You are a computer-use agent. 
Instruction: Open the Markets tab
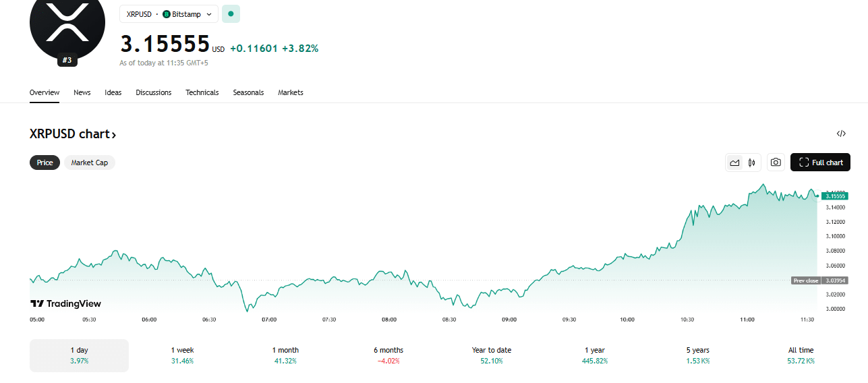click(291, 92)
